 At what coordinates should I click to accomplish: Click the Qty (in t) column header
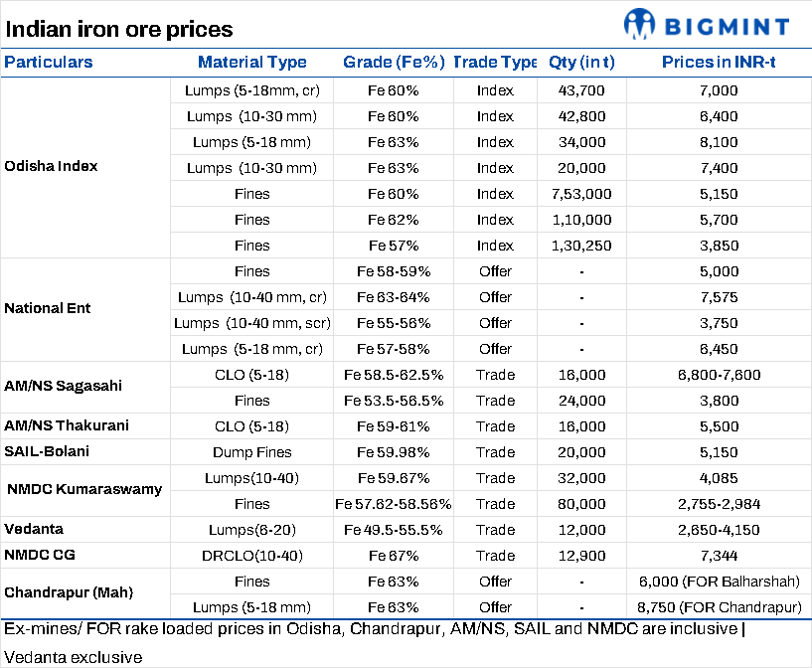581,62
